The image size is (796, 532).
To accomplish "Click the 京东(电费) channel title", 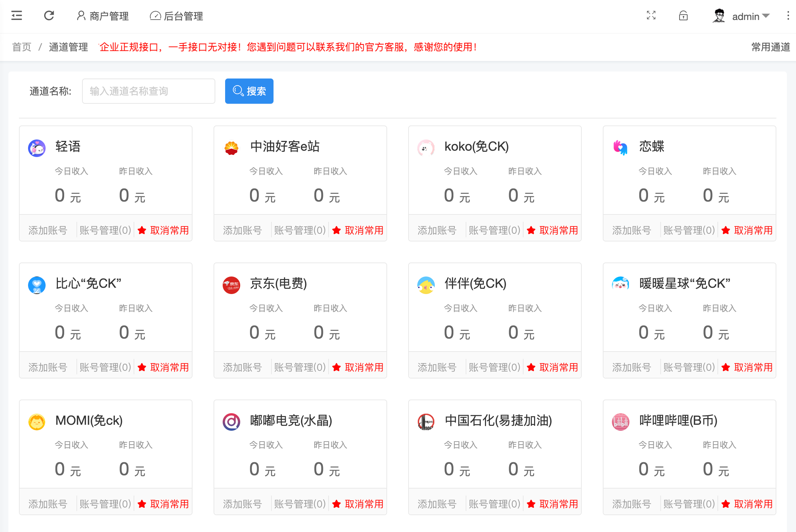I will click(278, 284).
